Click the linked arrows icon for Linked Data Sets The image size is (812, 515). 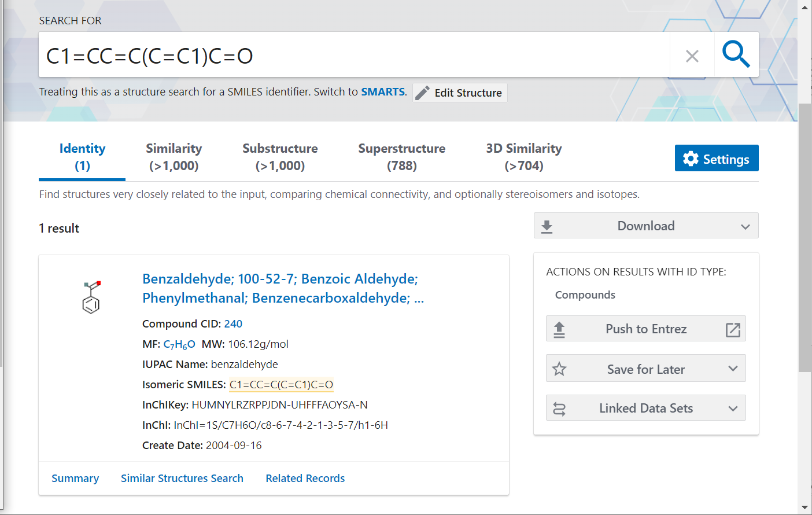click(559, 409)
